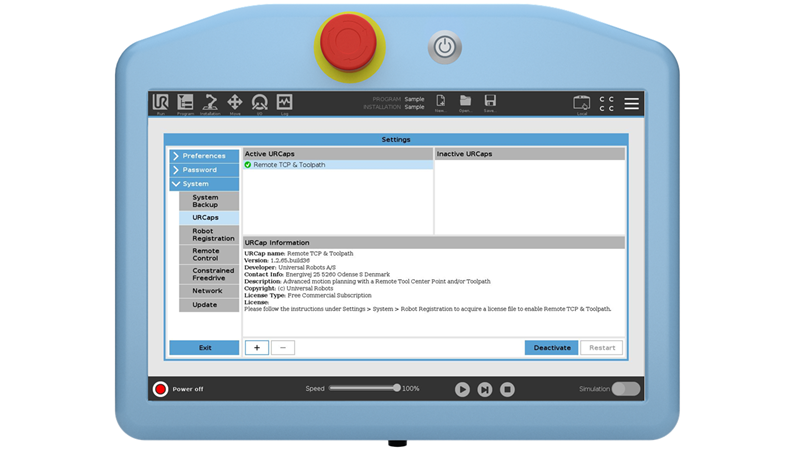
Task: Open Constrained Freedrive settings
Action: [x=209, y=274]
